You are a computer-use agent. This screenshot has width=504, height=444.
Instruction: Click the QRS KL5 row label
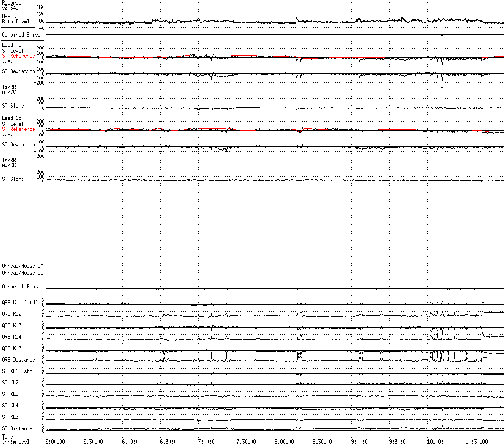pyautogui.click(x=11, y=348)
